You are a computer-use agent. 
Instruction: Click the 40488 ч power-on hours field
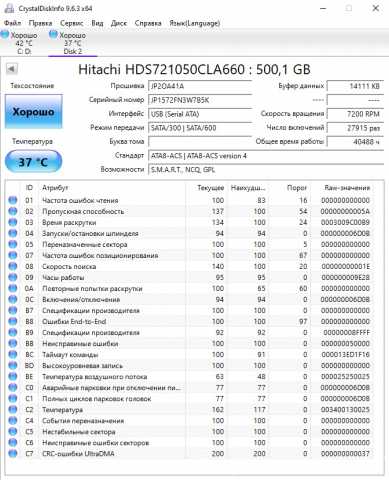coord(355,142)
